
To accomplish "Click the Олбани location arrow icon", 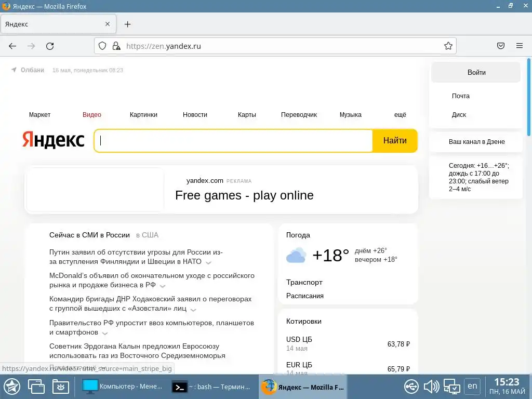I will (x=14, y=70).
